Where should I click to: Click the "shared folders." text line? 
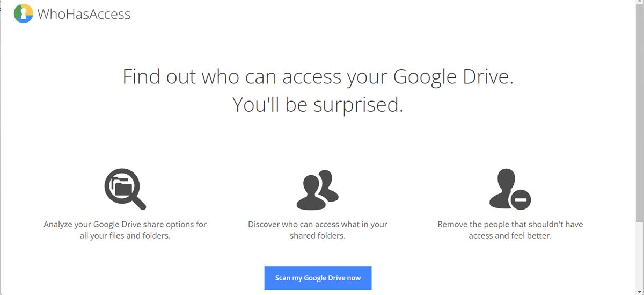tap(318, 235)
